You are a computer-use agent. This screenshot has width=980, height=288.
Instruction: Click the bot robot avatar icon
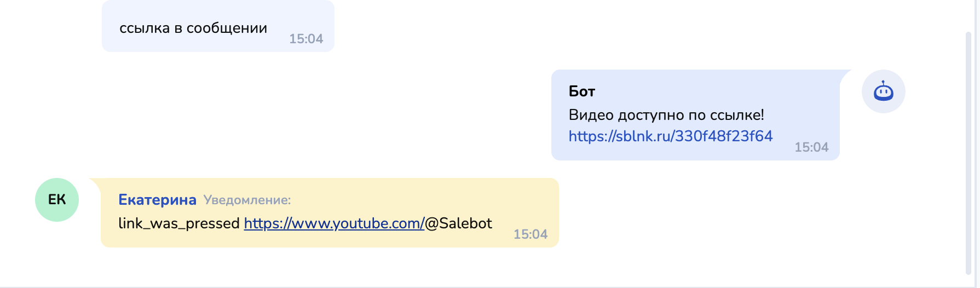(x=883, y=91)
